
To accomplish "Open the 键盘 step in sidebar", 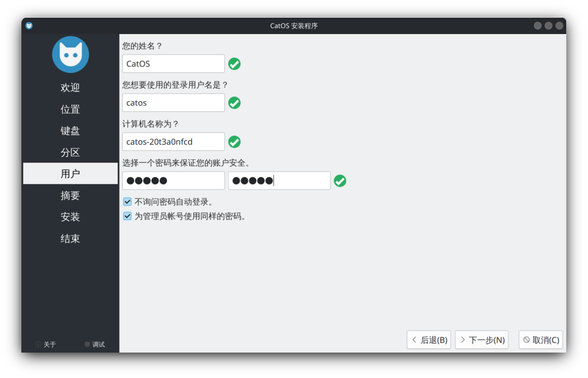I will tap(70, 131).
